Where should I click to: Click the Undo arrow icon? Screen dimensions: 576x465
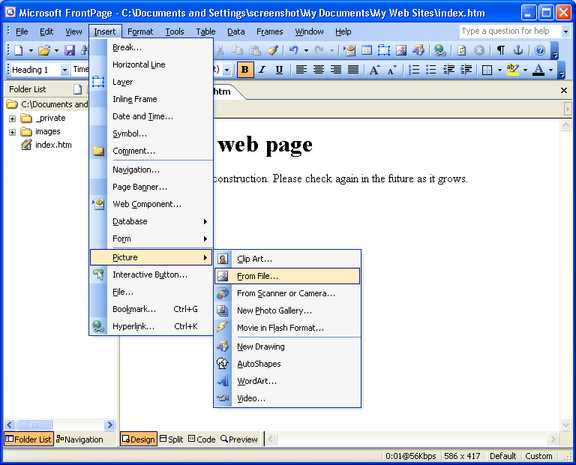pos(294,50)
